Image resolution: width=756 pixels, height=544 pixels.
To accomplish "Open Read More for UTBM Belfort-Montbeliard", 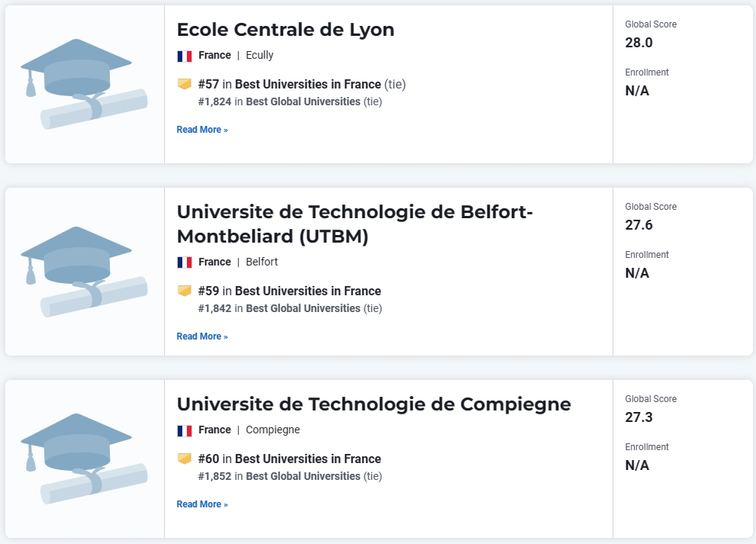I will [x=202, y=336].
